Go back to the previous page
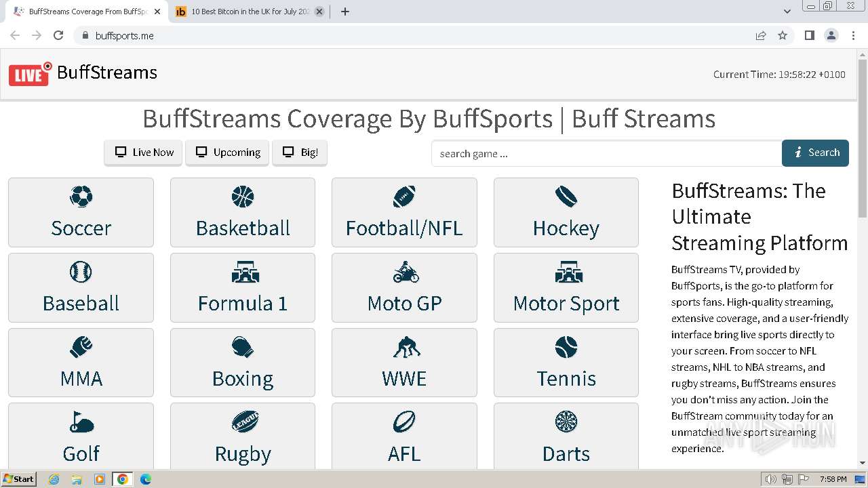The width and height of the screenshot is (868, 488). click(x=15, y=35)
